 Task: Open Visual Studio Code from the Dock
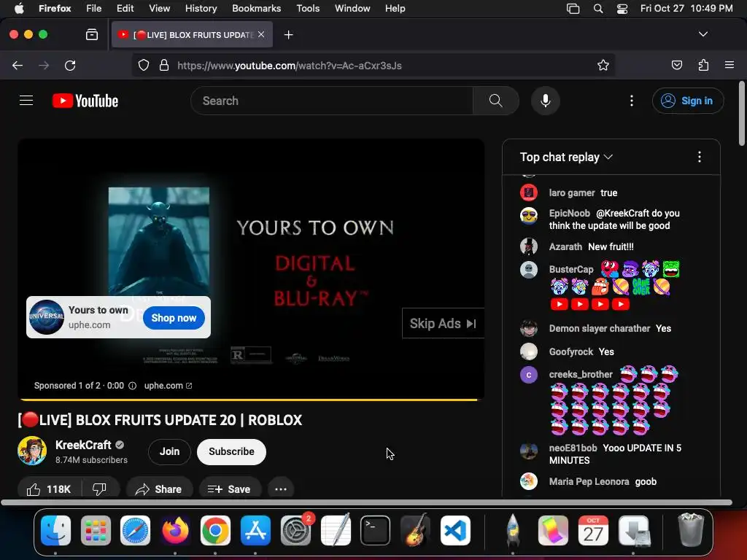[x=455, y=530]
